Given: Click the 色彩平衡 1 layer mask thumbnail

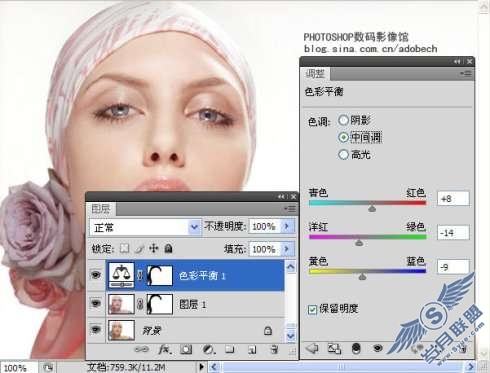Looking at the screenshot, I should [160, 275].
